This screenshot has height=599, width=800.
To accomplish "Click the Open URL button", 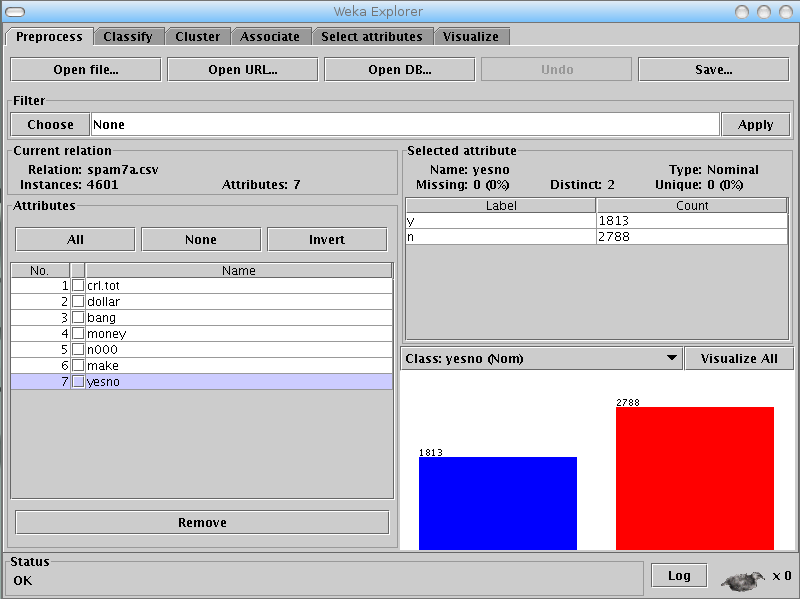I will (242, 69).
